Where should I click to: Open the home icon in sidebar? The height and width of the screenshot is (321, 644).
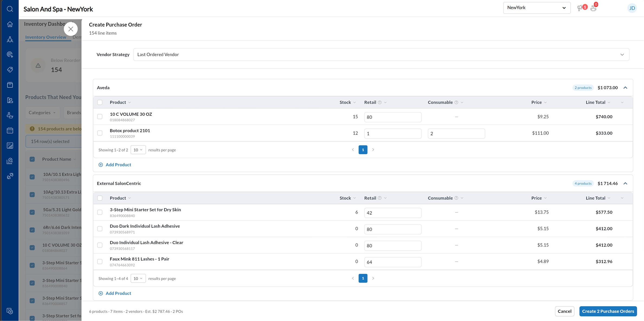(x=10, y=24)
